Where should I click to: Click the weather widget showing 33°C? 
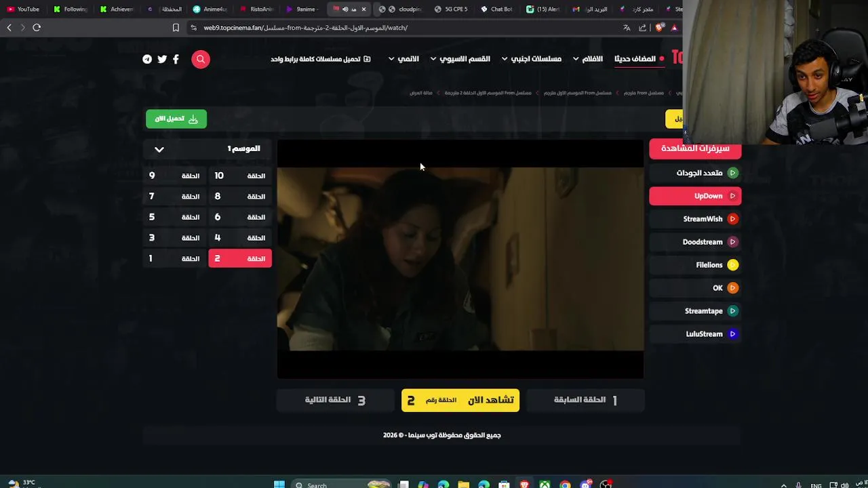20,483
